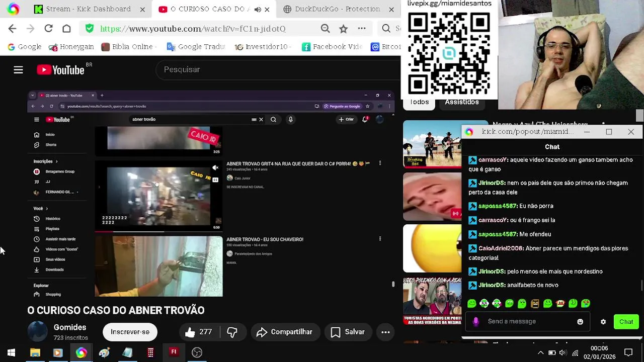Click the YouTube page vertical scrollbar
Viewport: 644px width, 362px height.
click(x=639, y=116)
